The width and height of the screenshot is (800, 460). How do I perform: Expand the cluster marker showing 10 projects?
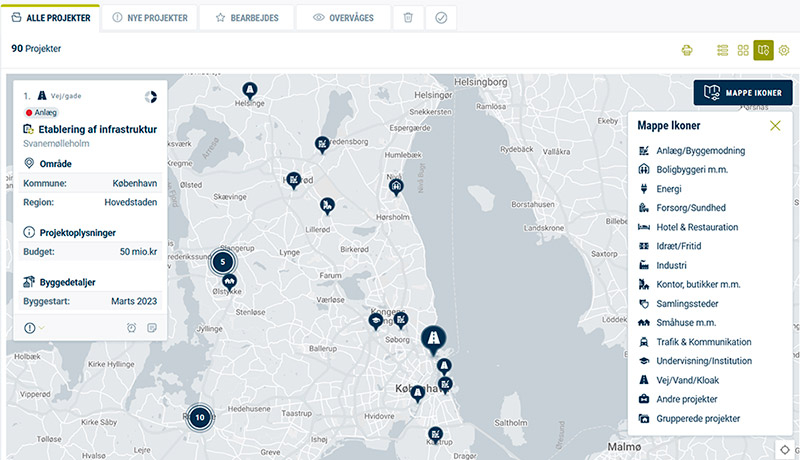click(x=200, y=417)
